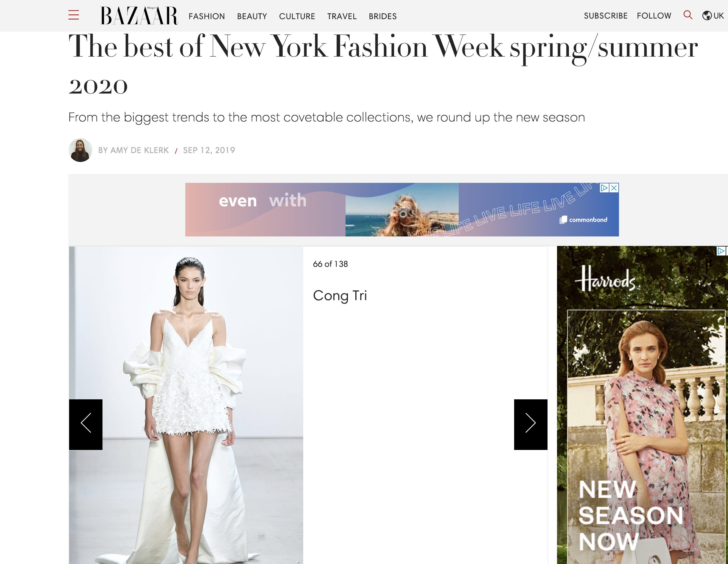Open the Brides section

383,16
